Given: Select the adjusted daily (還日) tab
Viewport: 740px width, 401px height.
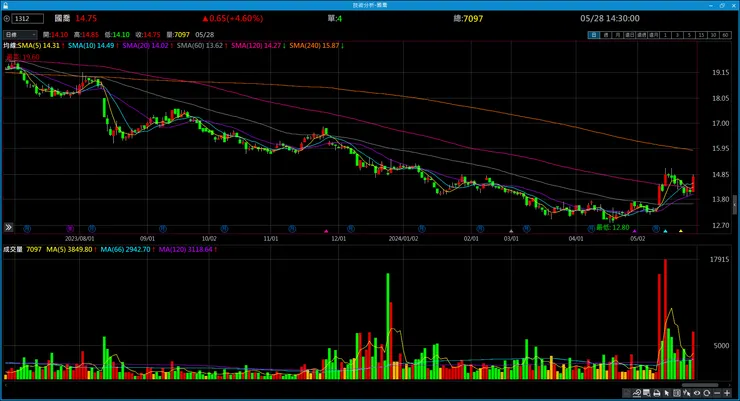Looking at the screenshot, I should (630, 35).
